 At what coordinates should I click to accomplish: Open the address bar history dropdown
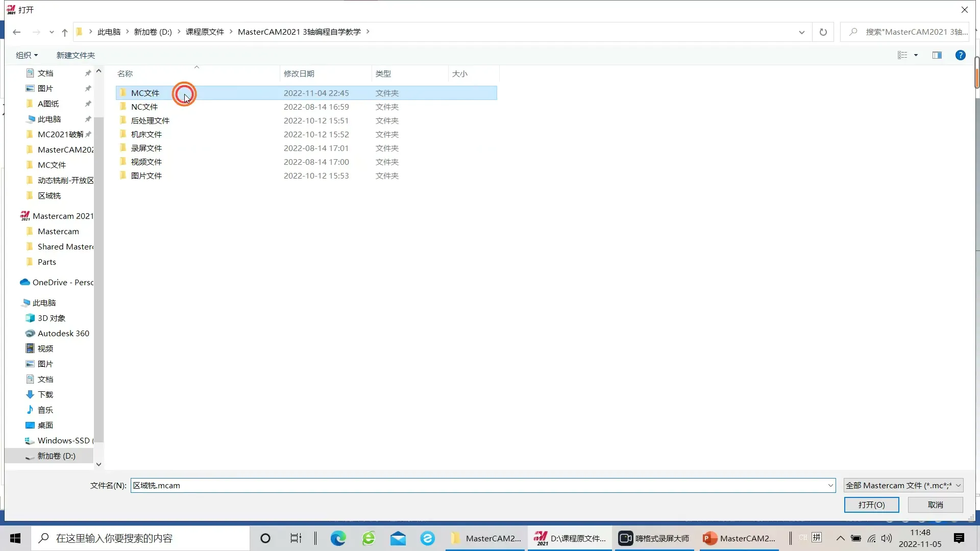point(801,32)
